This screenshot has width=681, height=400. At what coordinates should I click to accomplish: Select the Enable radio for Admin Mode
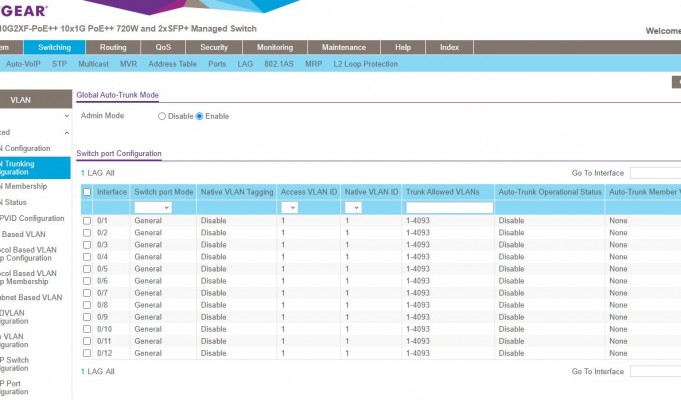(199, 116)
